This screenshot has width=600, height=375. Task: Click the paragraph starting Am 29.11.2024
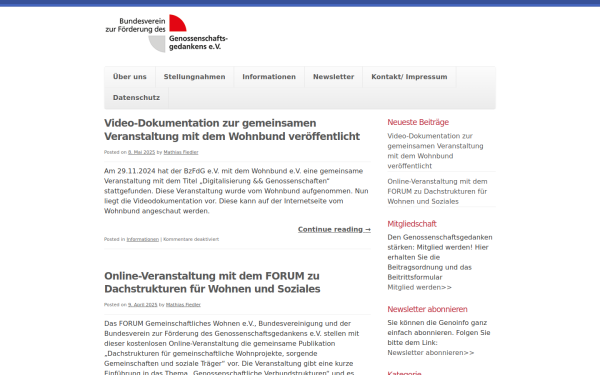tap(236, 191)
